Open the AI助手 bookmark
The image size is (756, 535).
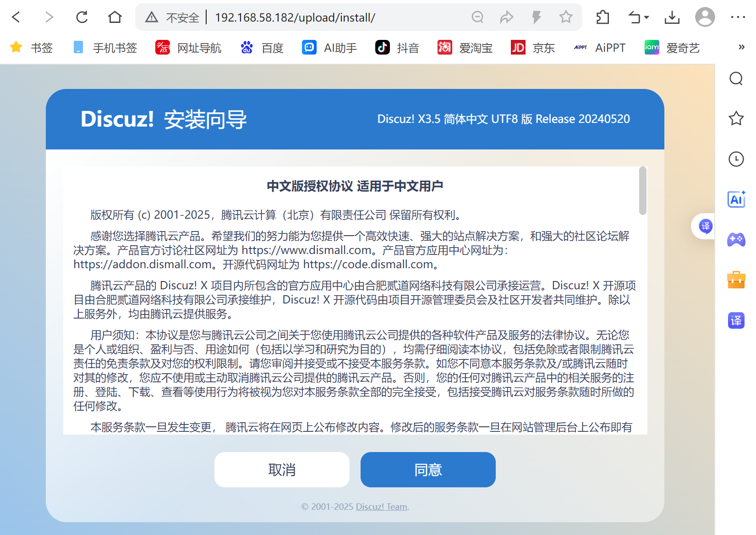[329, 48]
